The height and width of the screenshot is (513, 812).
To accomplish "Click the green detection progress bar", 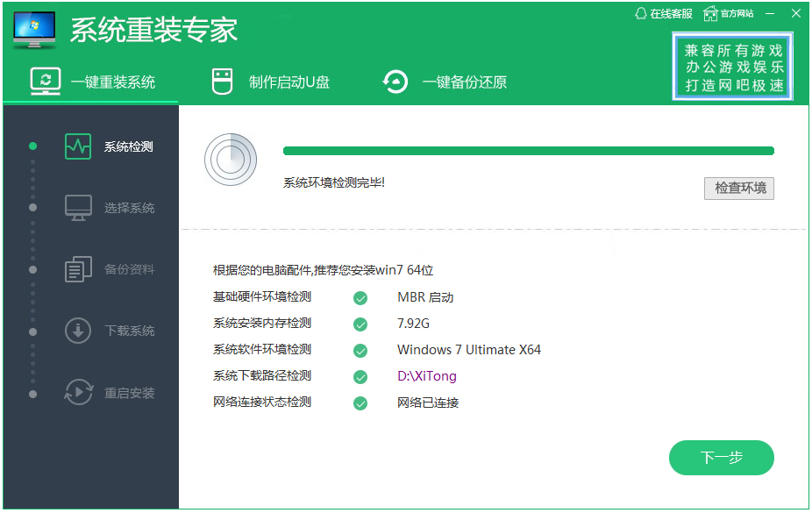I will tap(526, 150).
